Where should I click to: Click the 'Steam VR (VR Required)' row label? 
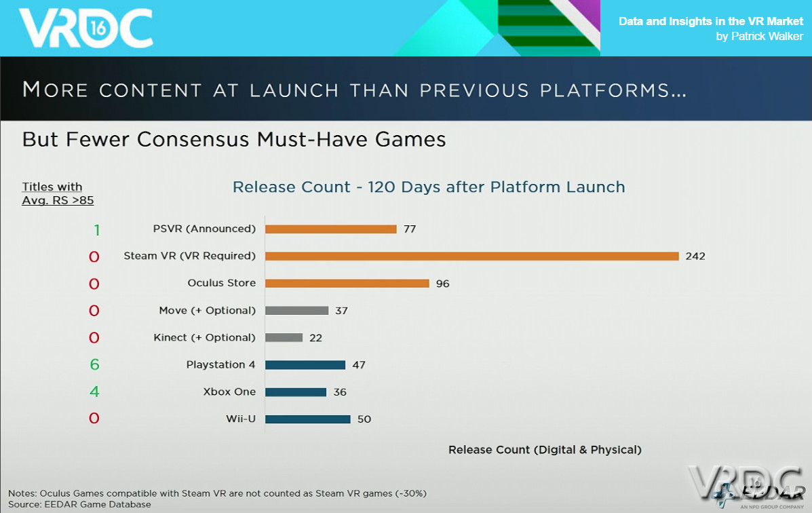pyautogui.click(x=189, y=255)
